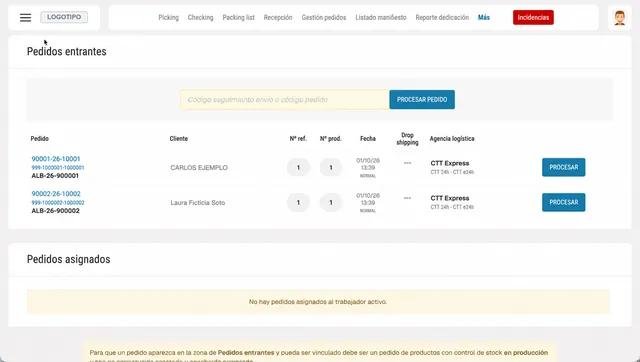Screen dimensions: 640x362
Task: Select the ALB-26-900001 text
Action: (55, 176)
